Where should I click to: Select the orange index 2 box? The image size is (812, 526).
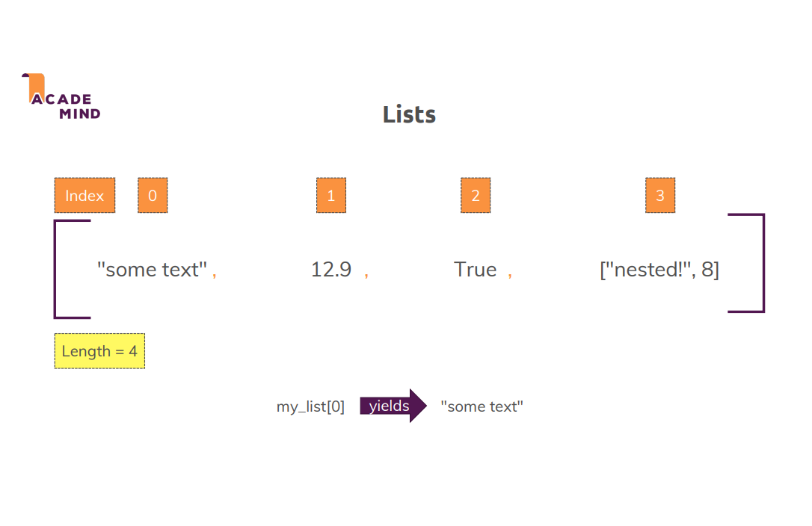tap(476, 196)
